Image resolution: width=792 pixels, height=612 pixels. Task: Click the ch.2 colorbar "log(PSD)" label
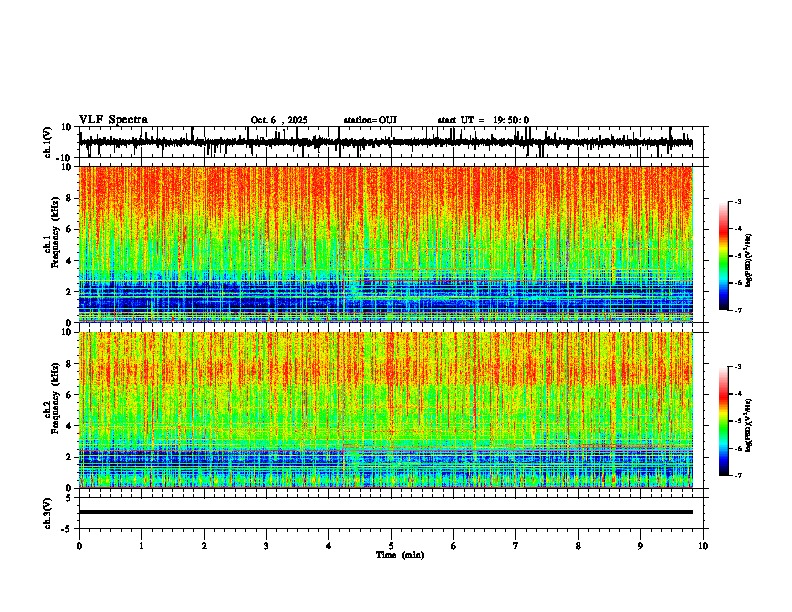(x=749, y=425)
